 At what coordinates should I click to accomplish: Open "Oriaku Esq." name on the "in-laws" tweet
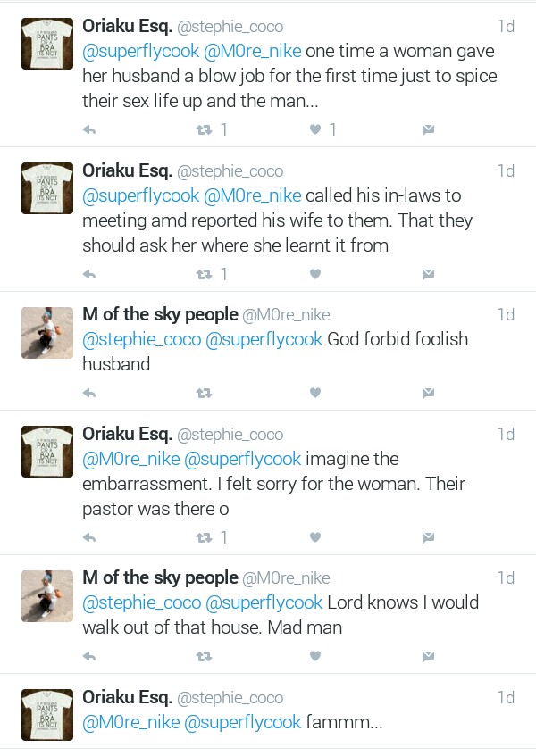coord(127,170)
